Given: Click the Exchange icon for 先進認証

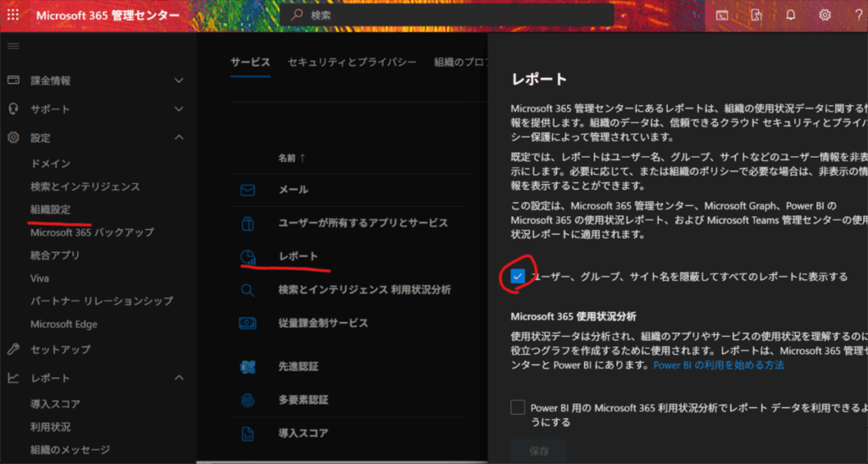Looking at the screenshot, I should pos(248,366).
